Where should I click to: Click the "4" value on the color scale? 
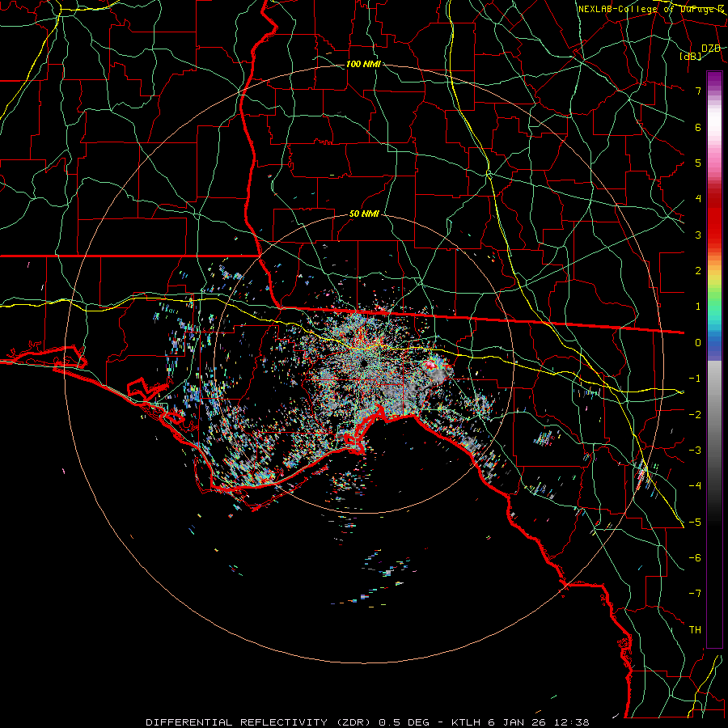pyautogui.click(x=698, y=199)
